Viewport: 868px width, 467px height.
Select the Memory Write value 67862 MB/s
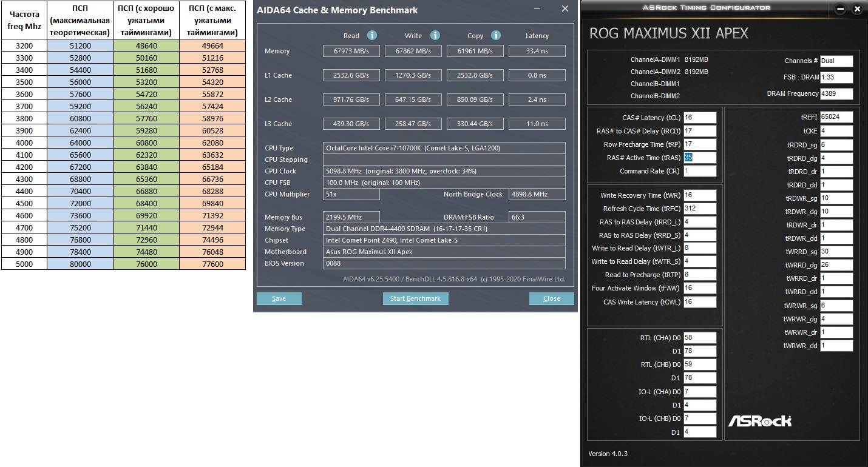[413, 51]
